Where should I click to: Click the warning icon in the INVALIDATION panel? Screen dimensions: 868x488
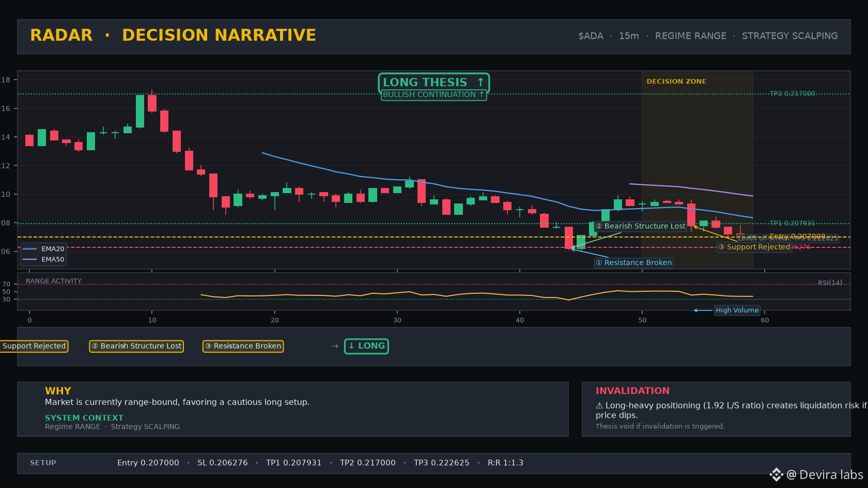599,406
